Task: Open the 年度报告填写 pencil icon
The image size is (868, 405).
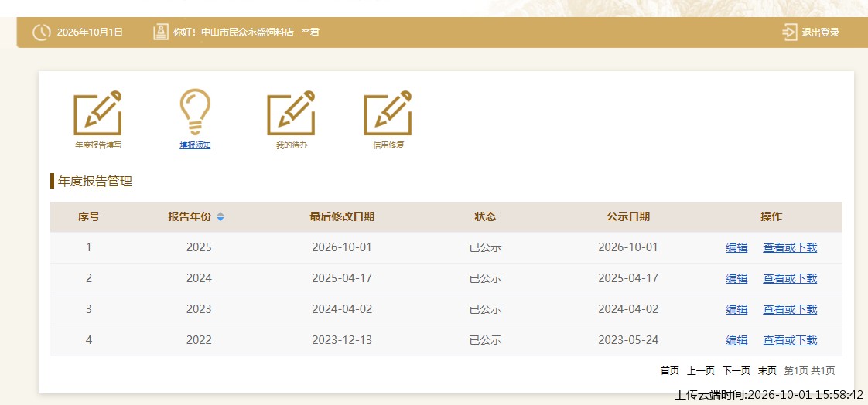Action: [97, 113]
